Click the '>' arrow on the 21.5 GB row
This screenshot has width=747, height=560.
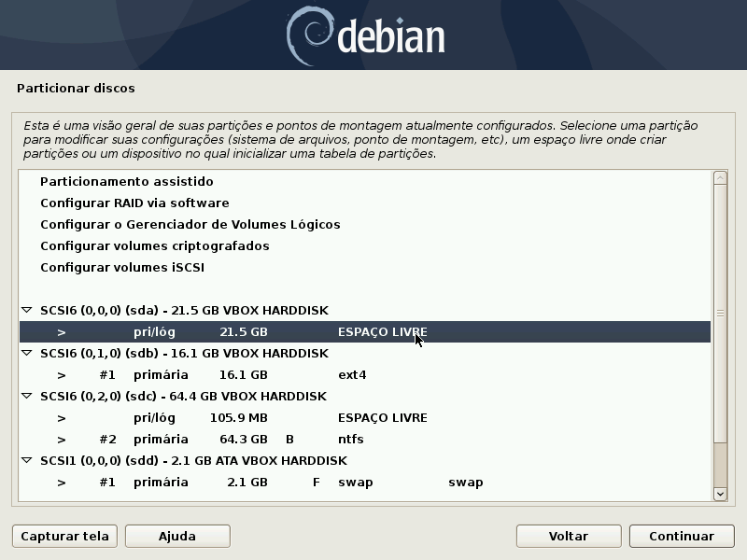62,332
